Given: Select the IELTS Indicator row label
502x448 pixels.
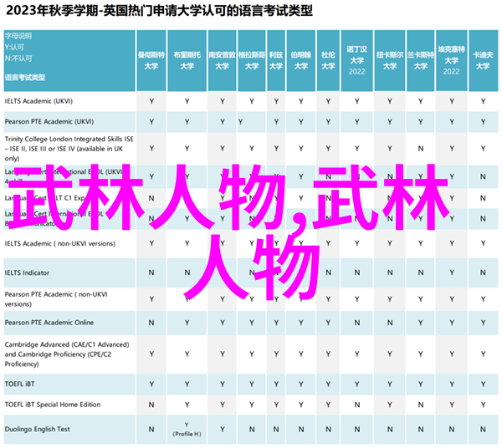Looking at the screenshot, I should 28,272.
